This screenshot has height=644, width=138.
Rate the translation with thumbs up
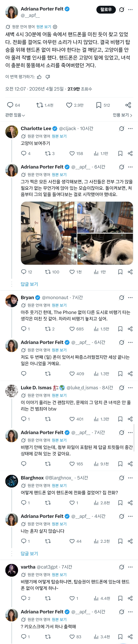click(39, 77)
